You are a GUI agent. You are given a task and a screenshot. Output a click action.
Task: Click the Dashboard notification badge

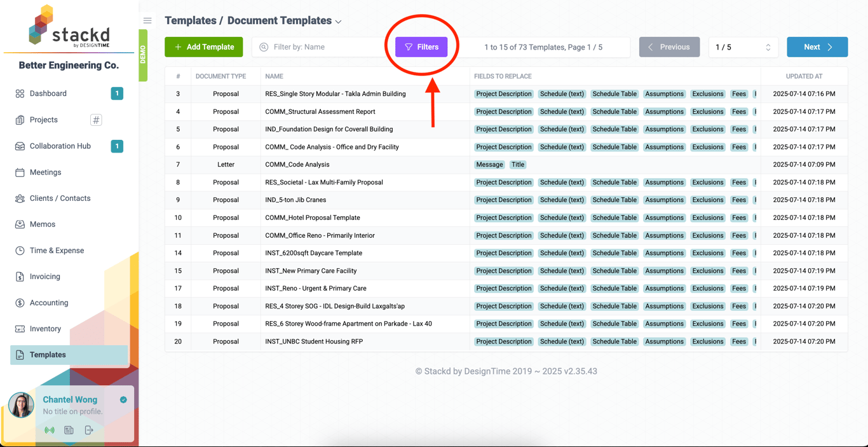[x=117, y=93]
